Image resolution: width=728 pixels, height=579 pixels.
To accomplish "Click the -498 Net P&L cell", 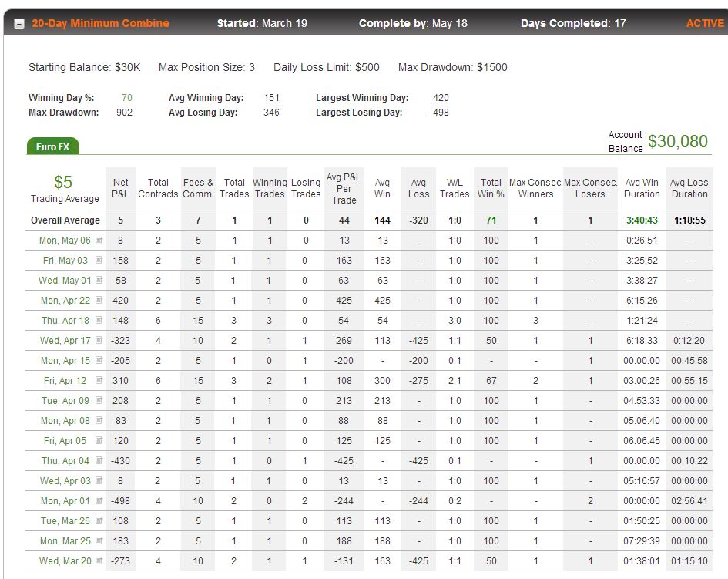I will coord(120,501).
